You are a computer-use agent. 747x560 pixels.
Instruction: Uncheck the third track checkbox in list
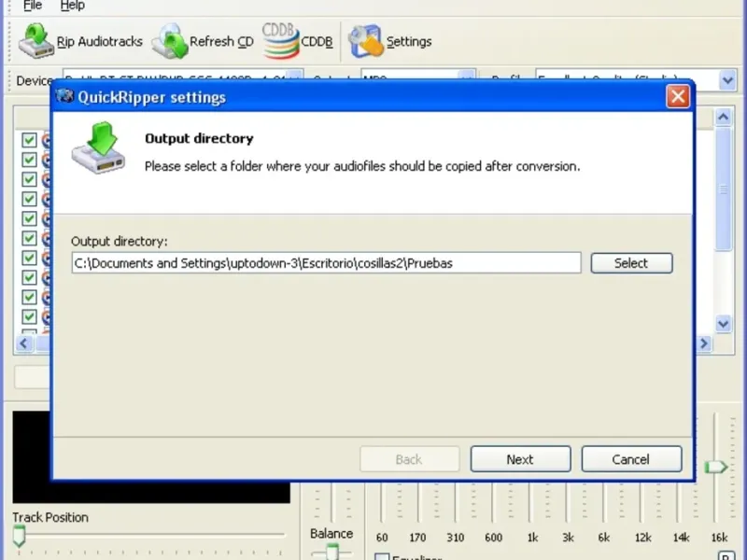tap(29, 179)
